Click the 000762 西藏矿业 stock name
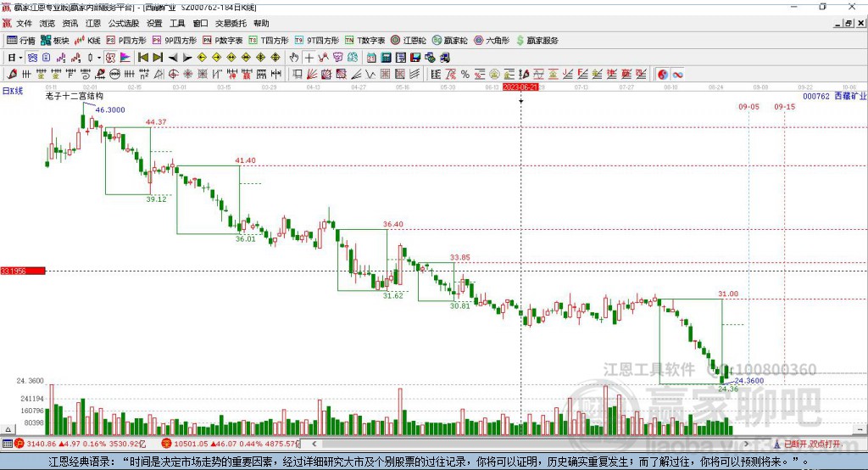Image resolution: width=868 pixels, height=470 pixels. pyautogui.click(x=834, y=97)
